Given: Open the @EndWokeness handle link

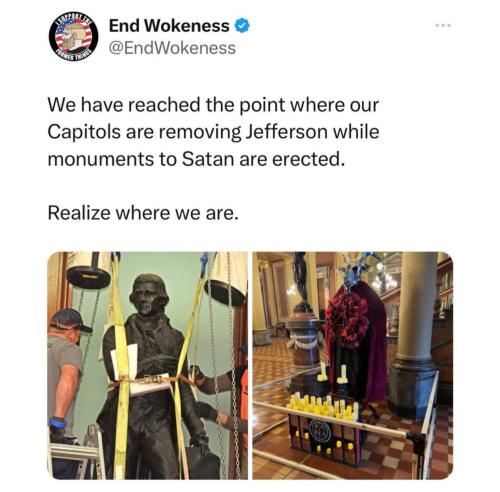Looking at the screenshot, I should [172, 48].
